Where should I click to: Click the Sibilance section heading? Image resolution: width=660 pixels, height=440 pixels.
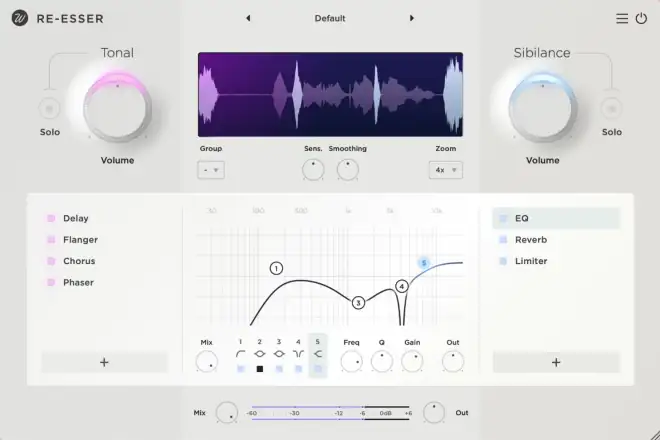click(542, 53)
